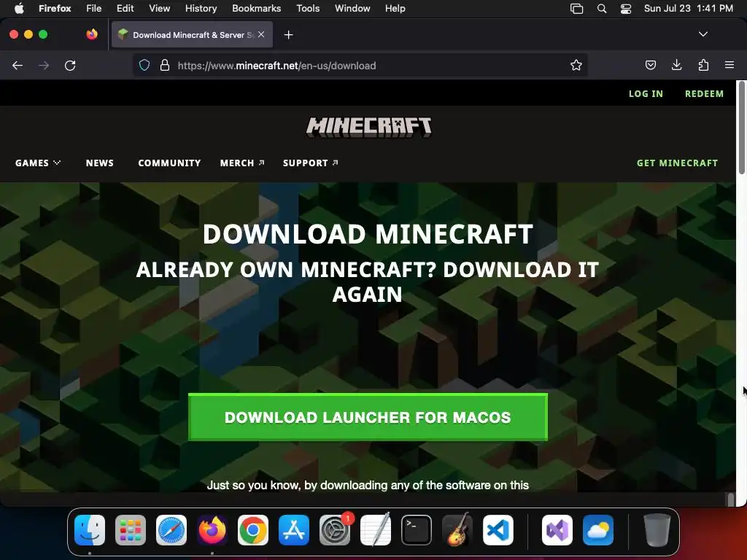Click the Stage Manager windows icon
This screenshot has height=560, width=747.
pos(576,9)
